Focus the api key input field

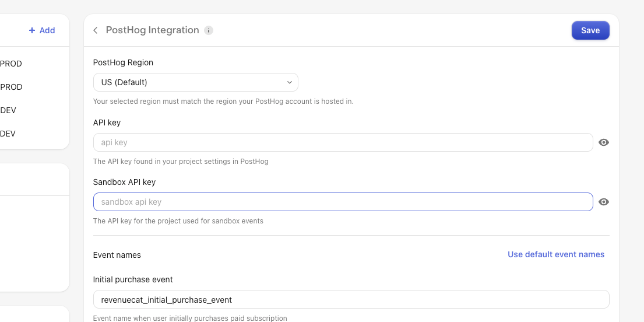coord(343,142)
